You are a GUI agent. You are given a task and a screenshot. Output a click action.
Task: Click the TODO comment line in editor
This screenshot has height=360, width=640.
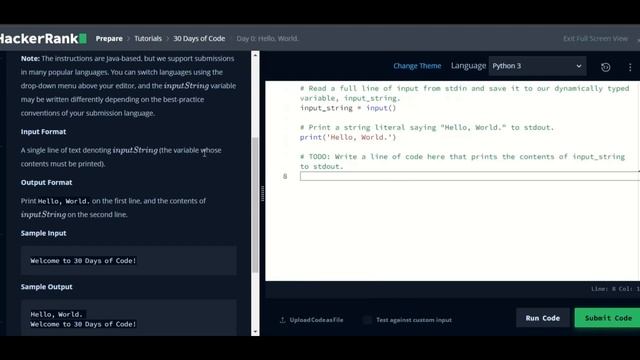[462, 161]
